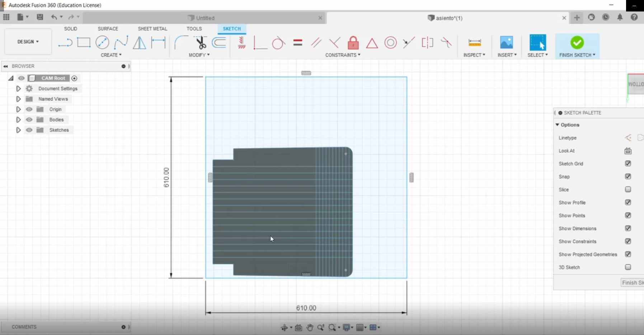
Task: Toggle the Show Dimensions checkbox
Action: point(628,228)
